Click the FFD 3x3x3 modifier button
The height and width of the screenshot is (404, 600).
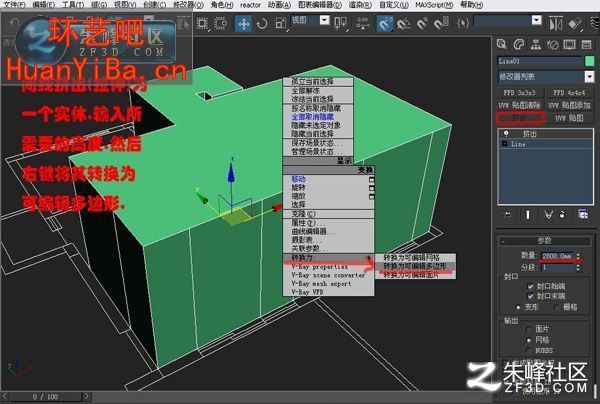[519, 93]
